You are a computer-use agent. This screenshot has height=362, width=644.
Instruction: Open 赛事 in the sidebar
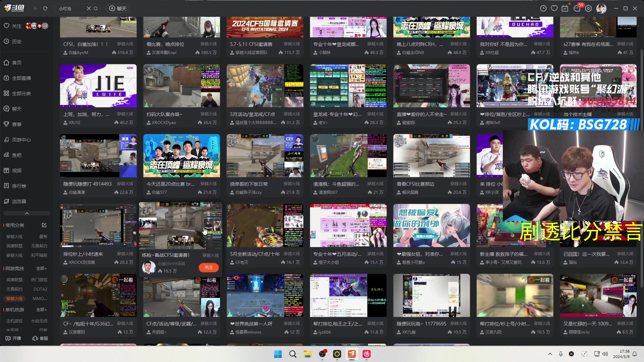12,124
